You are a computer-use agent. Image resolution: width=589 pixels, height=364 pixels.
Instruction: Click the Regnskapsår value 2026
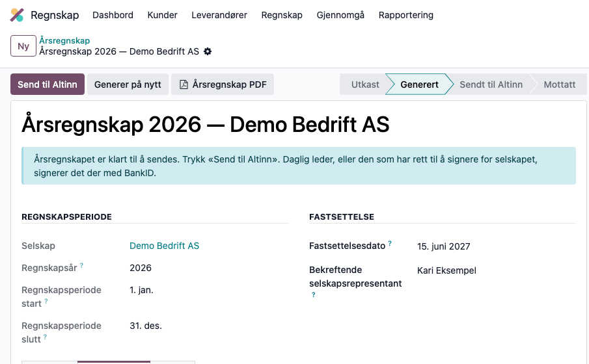141,268
